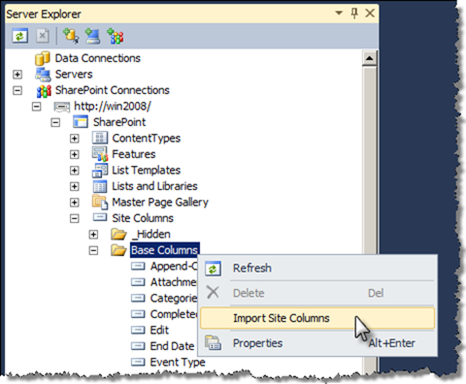Image resolution: width=466 pixels, height=384 pixels.
Task: Collapse the http://win2008/ node
Action: [x=36, y=107]
